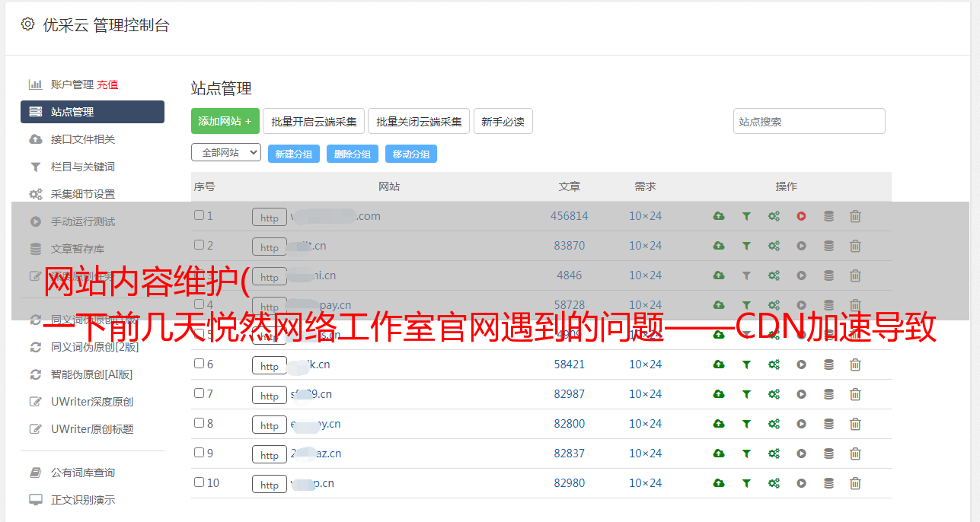
Task: Click the gears icon in row 10
Action: tap(774, 483)
